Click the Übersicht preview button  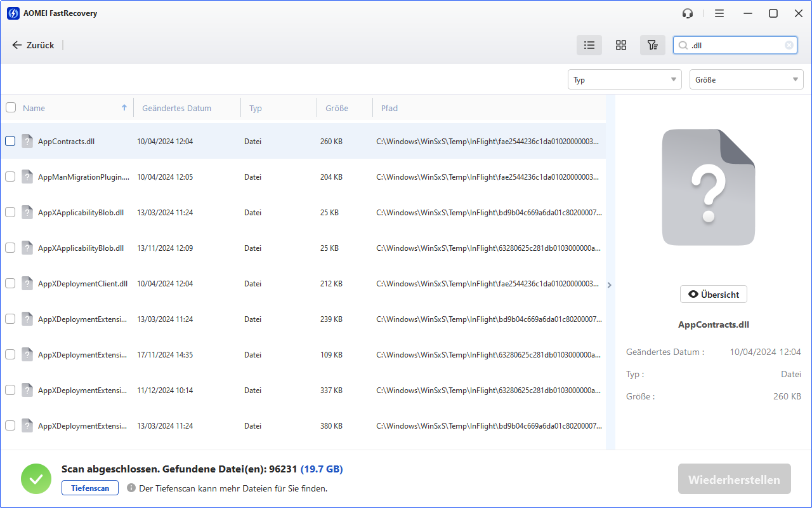pyautogui.click(x=714, y=294)
